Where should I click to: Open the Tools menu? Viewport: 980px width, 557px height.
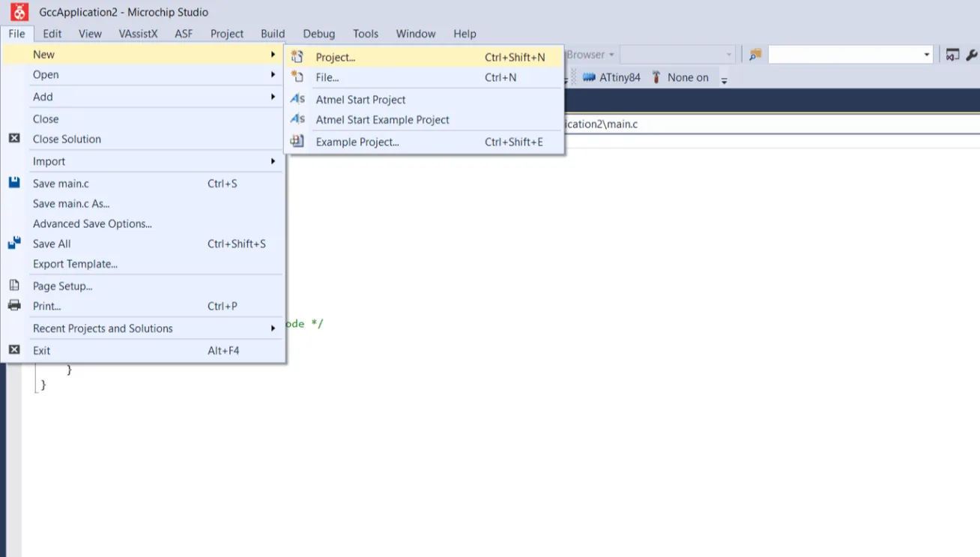coord(366,34)
